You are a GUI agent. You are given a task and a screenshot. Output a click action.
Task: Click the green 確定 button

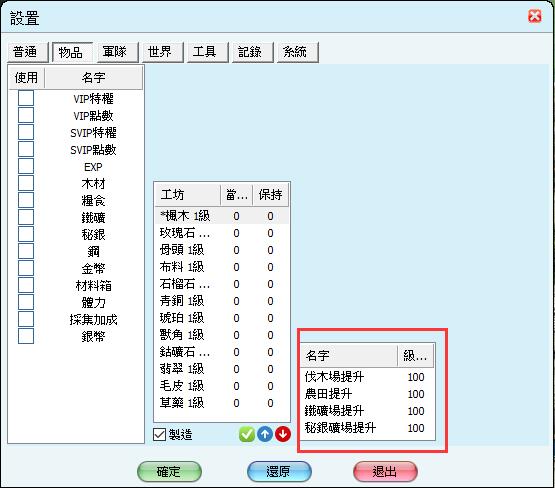169,471
